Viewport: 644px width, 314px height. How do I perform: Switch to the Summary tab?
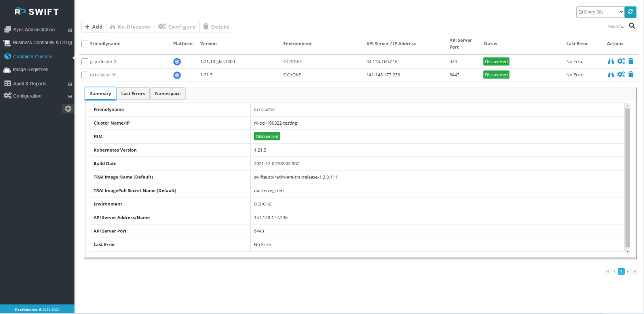[x=101, y=94]
